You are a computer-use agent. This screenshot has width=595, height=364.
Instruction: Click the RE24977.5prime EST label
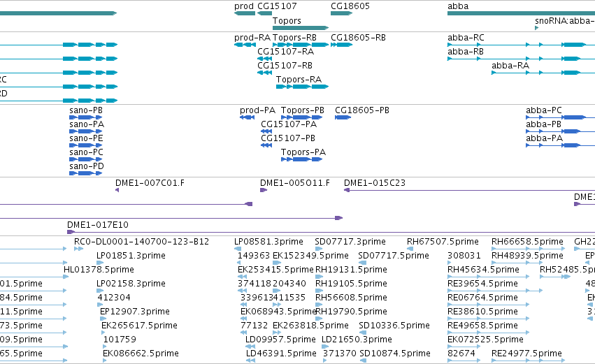[526, 354]
